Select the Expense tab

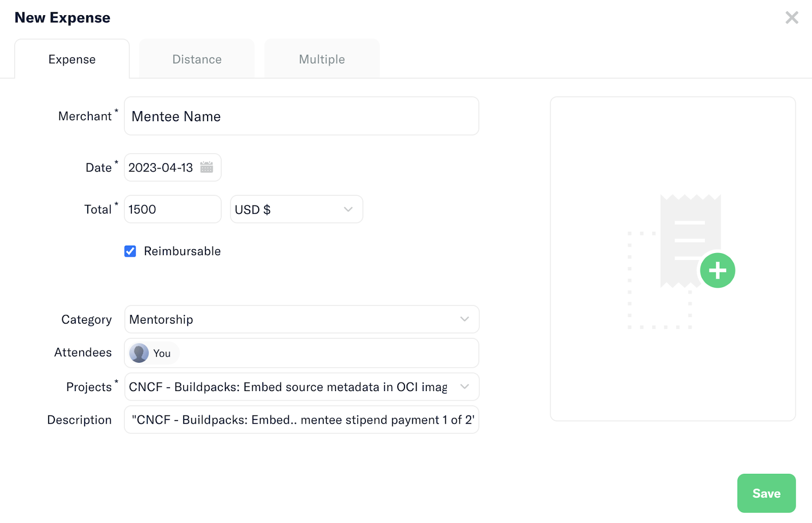[72, 59]
